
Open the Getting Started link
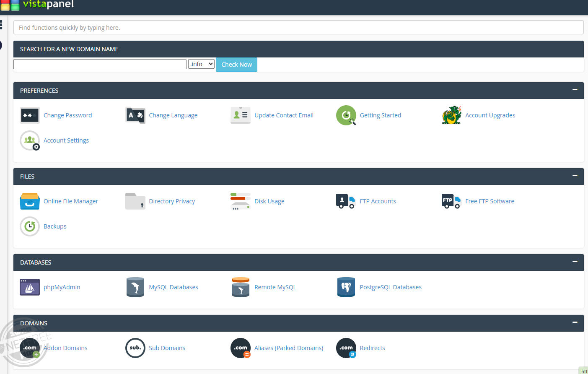coord(380,115)
